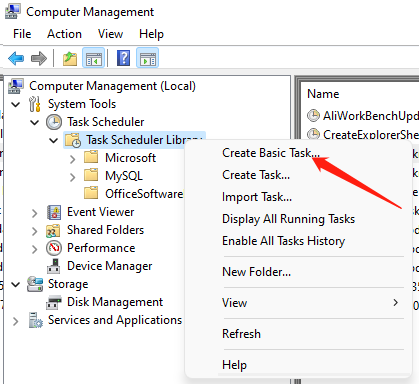Image resolution: width=419 pixels, height=384 pixels.
Task: Open the View menu in the menu bar
Action: [110, 34]
